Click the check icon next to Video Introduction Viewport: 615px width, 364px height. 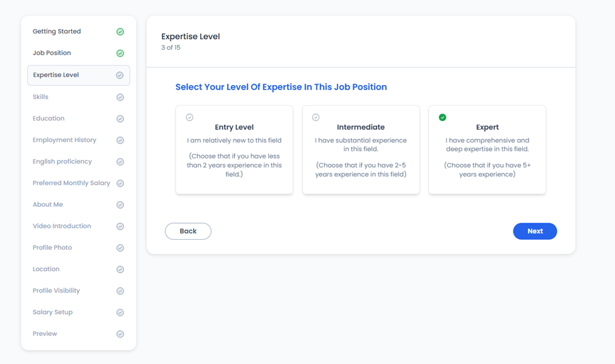click(120, 226)
